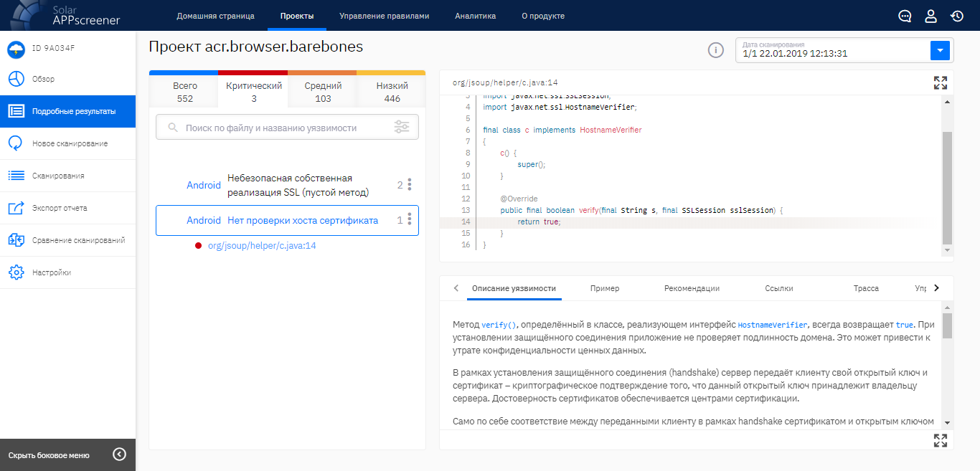Image resolution: width=980 pixels, height=471 pixels.
Task: Switch to the Рекомендации tab
Action: click(x=692, y=288)
